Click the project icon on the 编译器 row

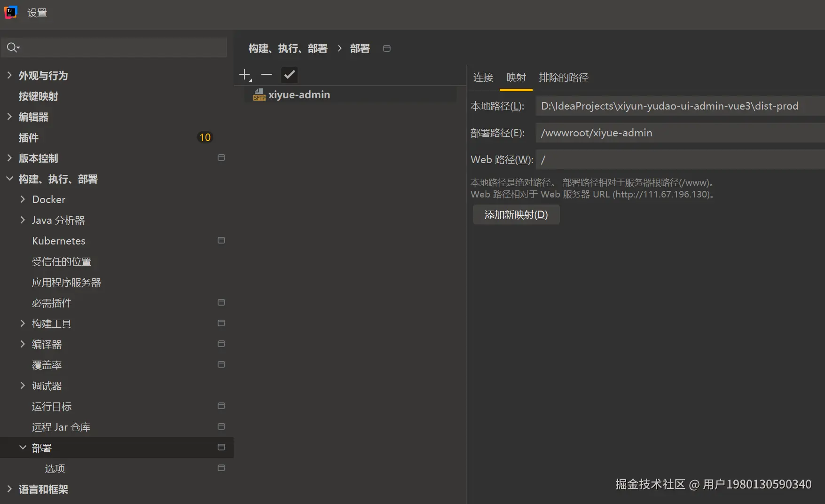click(221, 344)
